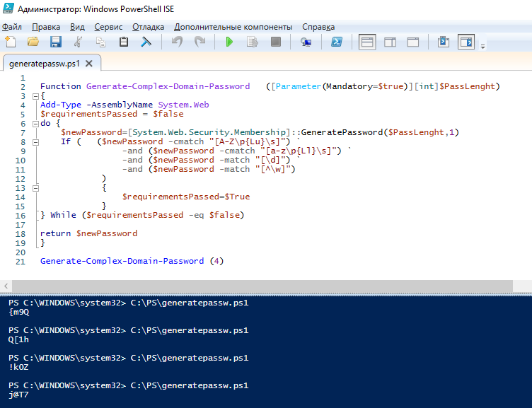Viewport: 532px width, 408px height.
Task: Click console output '{m9Q'
Action: [19, 312]
